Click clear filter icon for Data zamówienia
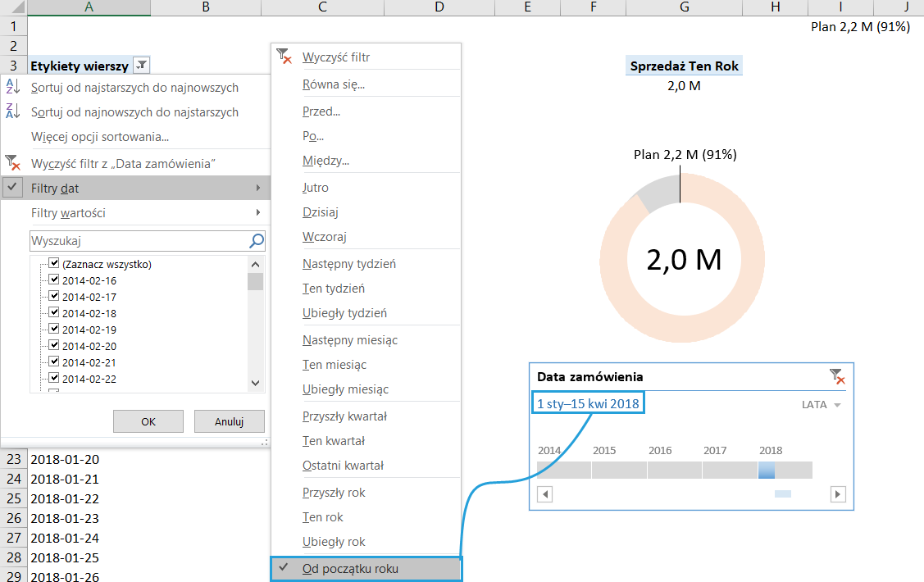 12,163
